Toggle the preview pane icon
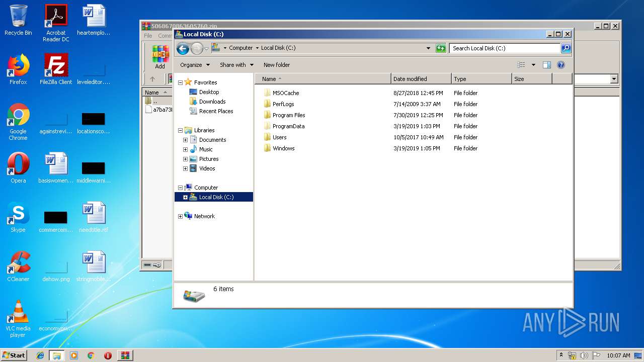Screen dimensions: 644x362 (x=547, y=65)
